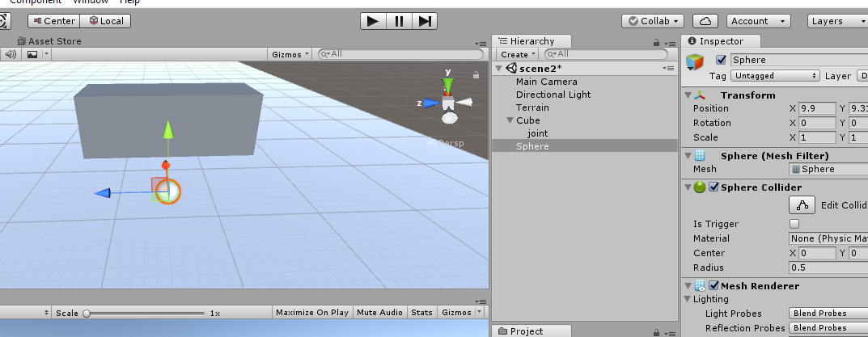Switch to the Asset Store tab

coord(49,41)
